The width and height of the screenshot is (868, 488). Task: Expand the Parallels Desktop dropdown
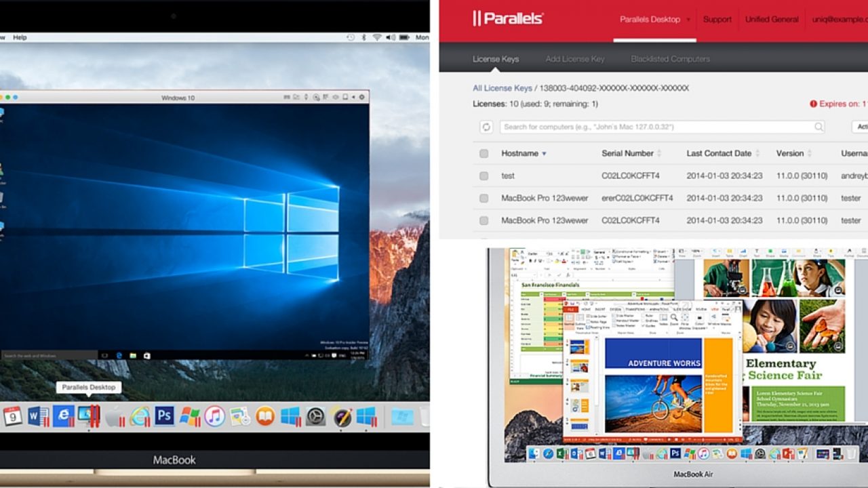point(688,20)
